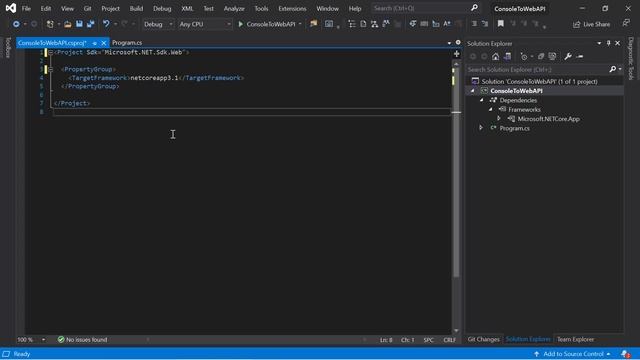The width and height of the screenshot is (640, 360).
Task: Open the Solution Configurations Debug dropdown
Action: coord(158,24)
